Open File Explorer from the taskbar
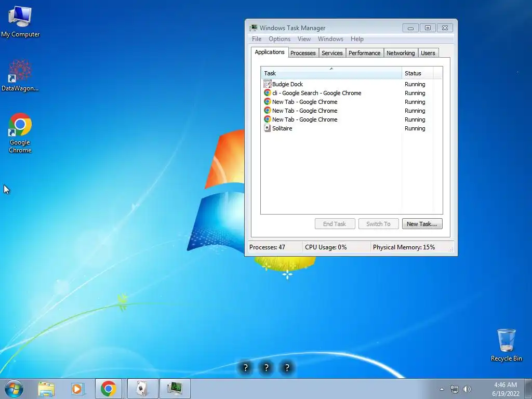The height and width of the screenshot is (399, 532). coord(46,389)
